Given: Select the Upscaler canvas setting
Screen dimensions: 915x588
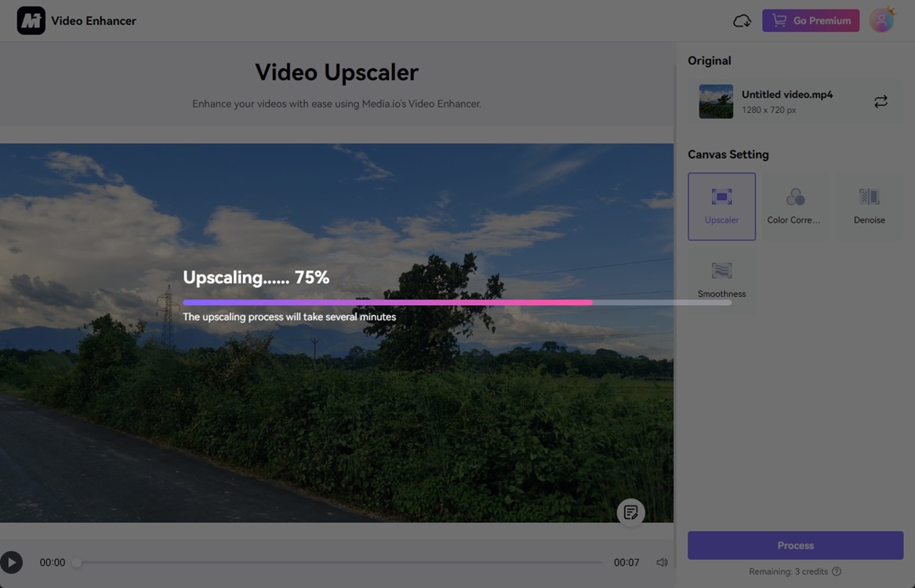Looking at the screenshot, I should click(x=721, y=205).
